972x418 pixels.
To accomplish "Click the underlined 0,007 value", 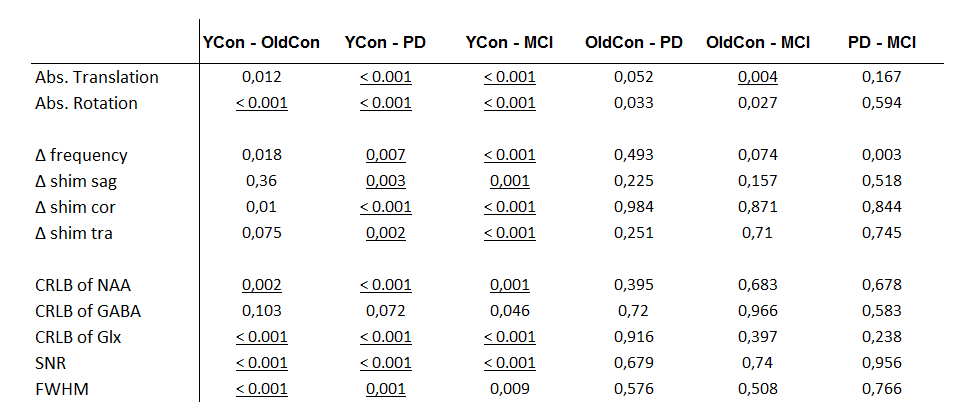I will 385,155.
